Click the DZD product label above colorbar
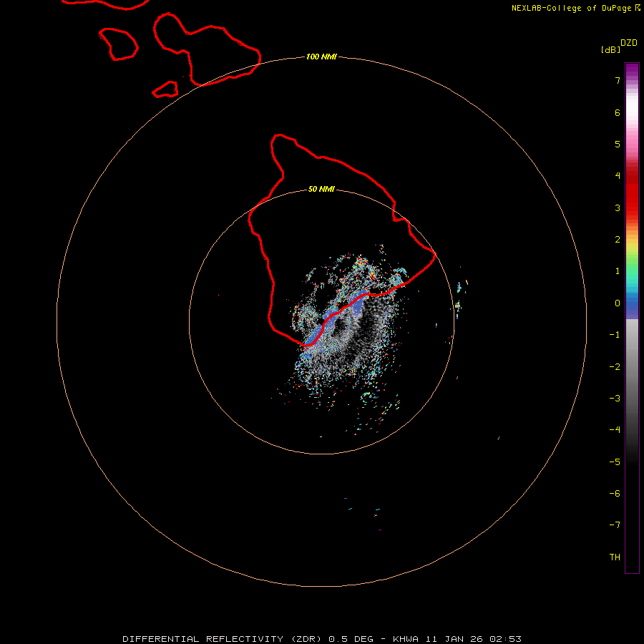The image size is (644, 644). tap(629, 43)
